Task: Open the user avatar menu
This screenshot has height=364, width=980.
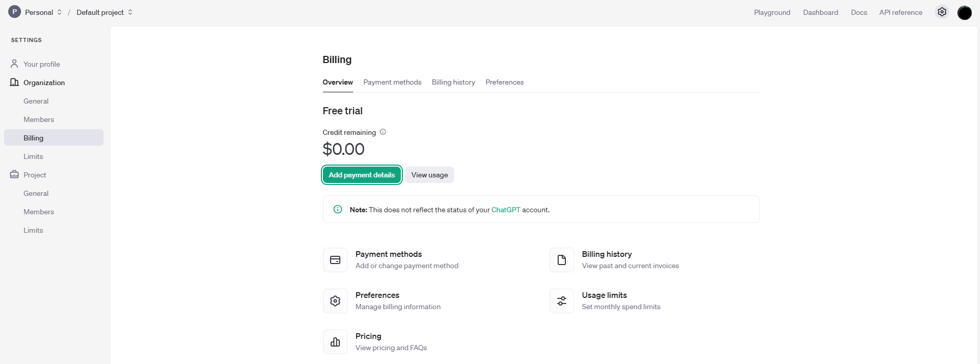Action: pyautogui.click(x=964, y=12)
